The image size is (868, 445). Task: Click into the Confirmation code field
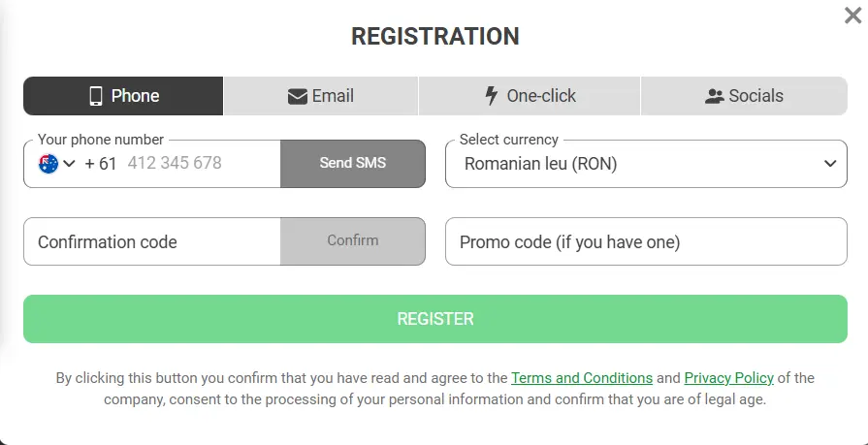[152, 241]
